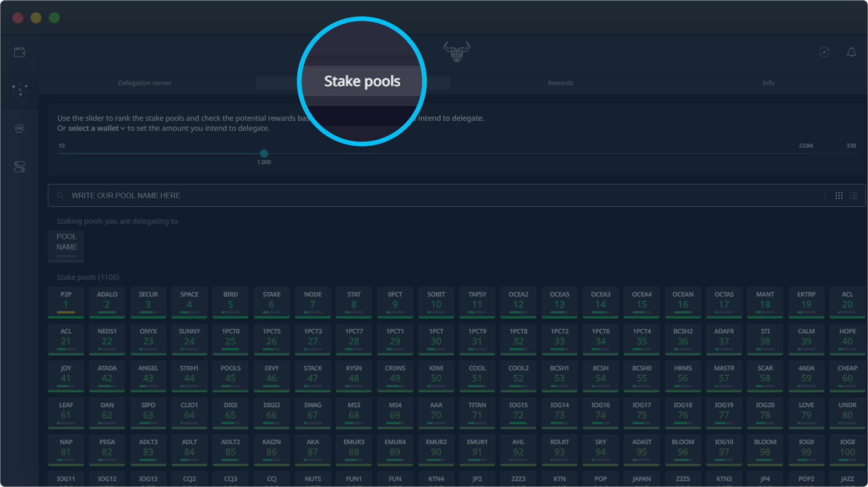The width and height of the screenshot is (868, 487).
Task: Click the Daedalus bull logo
Action: (x=457, y=51)
